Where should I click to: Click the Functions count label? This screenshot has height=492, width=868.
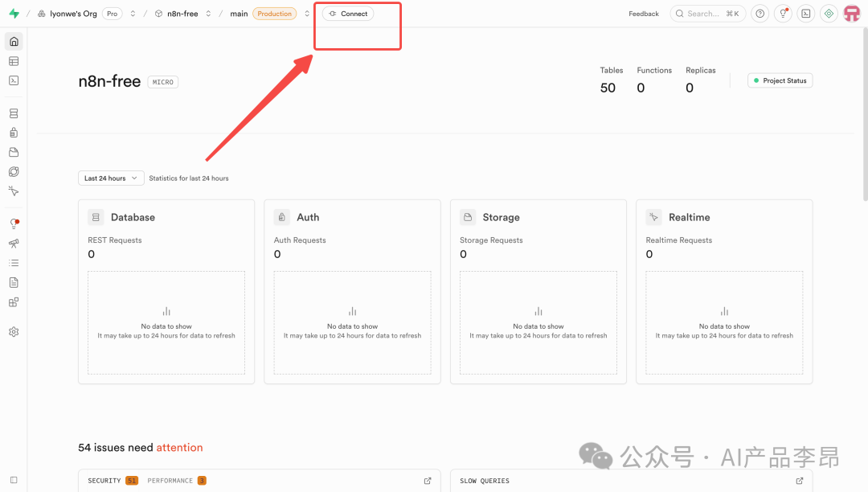pyautogui.click(x=653, y=70)
